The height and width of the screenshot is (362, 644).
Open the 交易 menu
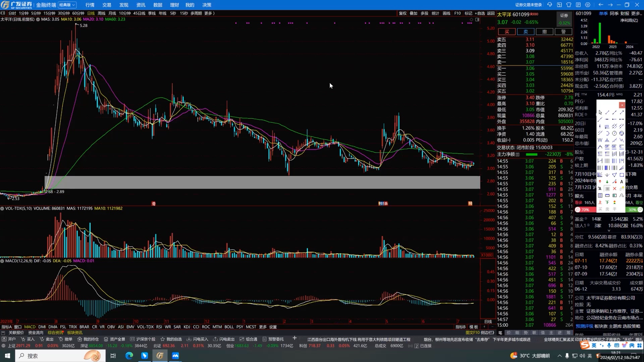click(107, 5)
